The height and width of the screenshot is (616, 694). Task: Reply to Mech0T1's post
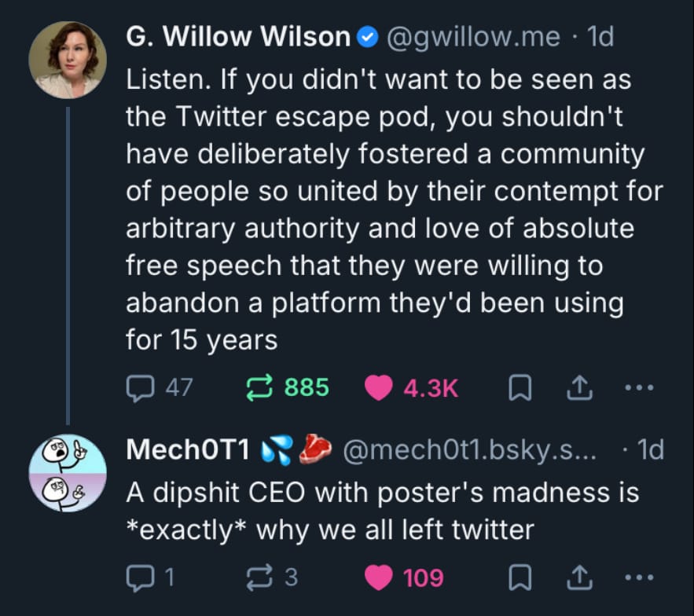(139, 577)
